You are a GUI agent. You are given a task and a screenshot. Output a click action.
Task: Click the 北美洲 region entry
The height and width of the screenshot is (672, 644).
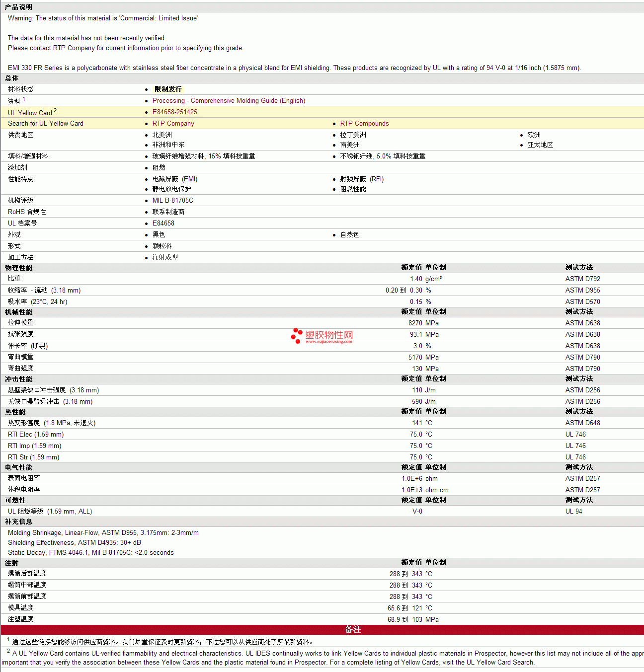click(x=162, y=135)
